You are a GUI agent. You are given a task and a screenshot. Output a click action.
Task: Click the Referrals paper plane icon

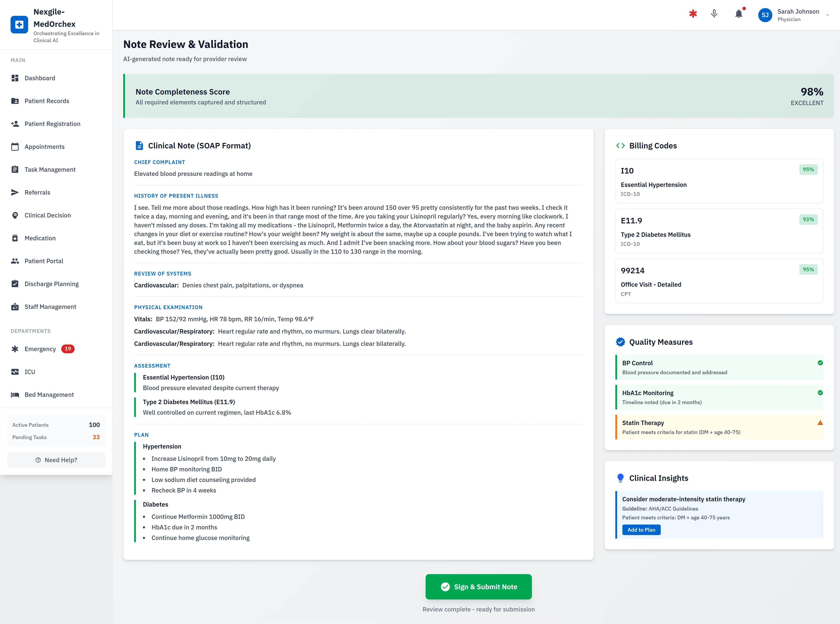[15, 192]
